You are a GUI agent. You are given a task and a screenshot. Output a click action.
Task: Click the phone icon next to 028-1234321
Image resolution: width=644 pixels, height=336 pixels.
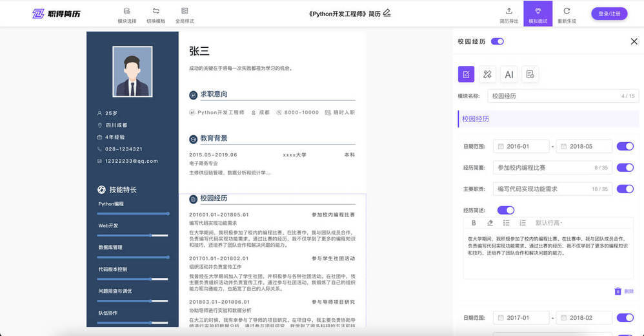click(99, 149)
